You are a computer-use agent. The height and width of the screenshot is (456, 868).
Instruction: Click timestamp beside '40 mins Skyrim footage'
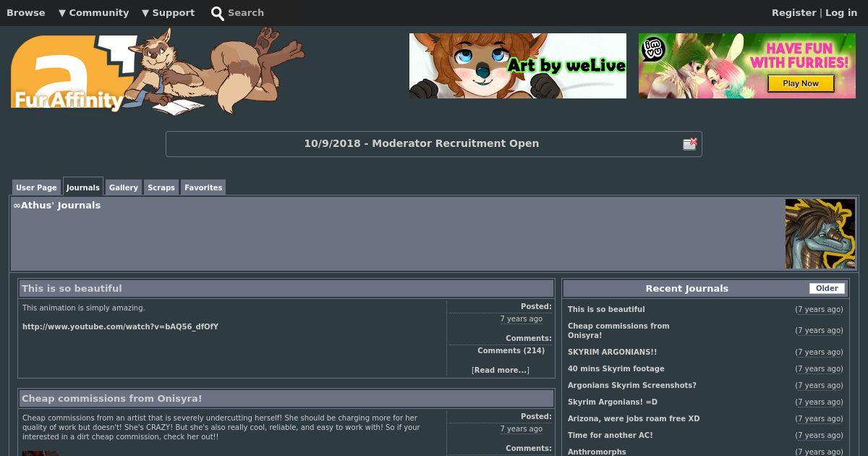pyautogui.click(x=819, y=369)
